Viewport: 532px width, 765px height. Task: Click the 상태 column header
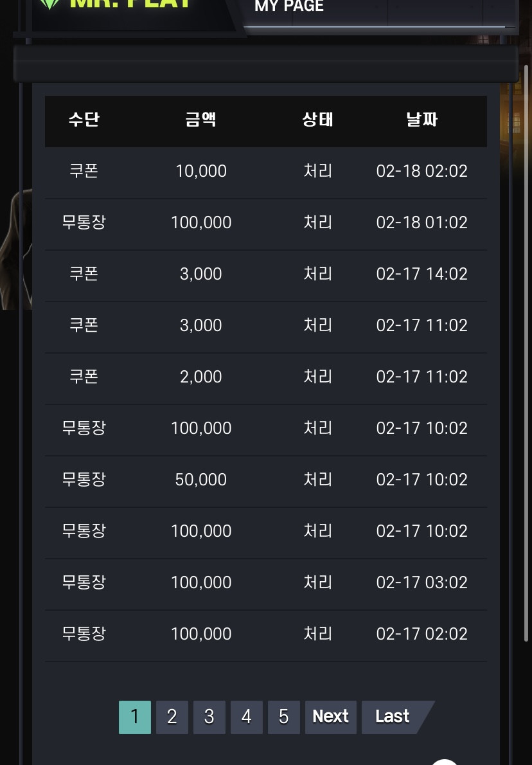coord(317,119)
